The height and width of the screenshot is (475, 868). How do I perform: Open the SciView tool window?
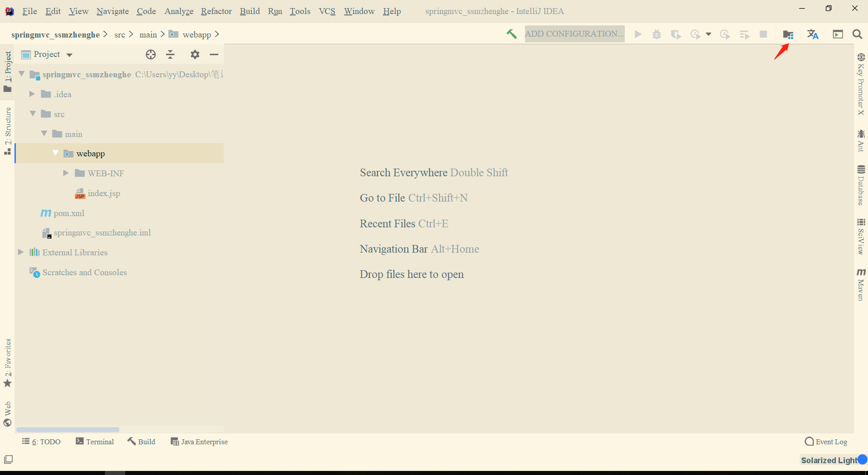point(861,236)
